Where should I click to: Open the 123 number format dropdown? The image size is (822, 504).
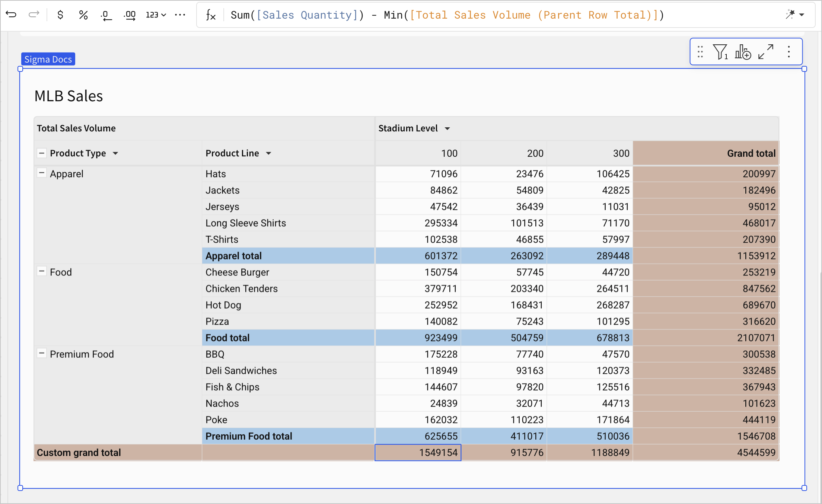click(156, 15)
